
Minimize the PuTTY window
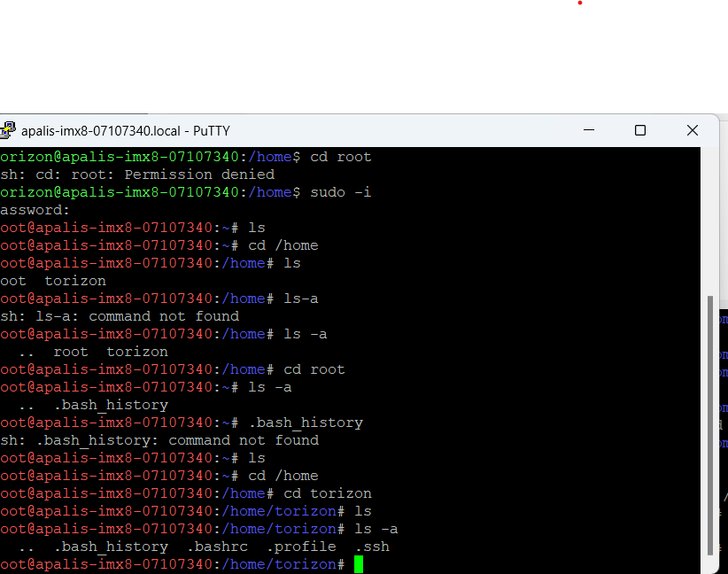click(589, 130)
